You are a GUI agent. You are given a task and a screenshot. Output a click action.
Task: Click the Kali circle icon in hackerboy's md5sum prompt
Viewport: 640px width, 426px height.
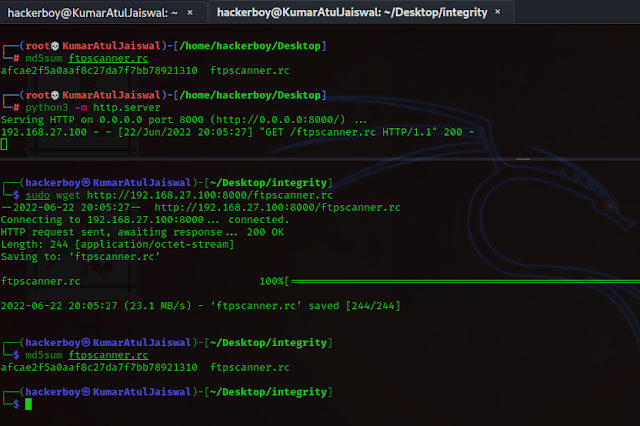tap(86, 342)
